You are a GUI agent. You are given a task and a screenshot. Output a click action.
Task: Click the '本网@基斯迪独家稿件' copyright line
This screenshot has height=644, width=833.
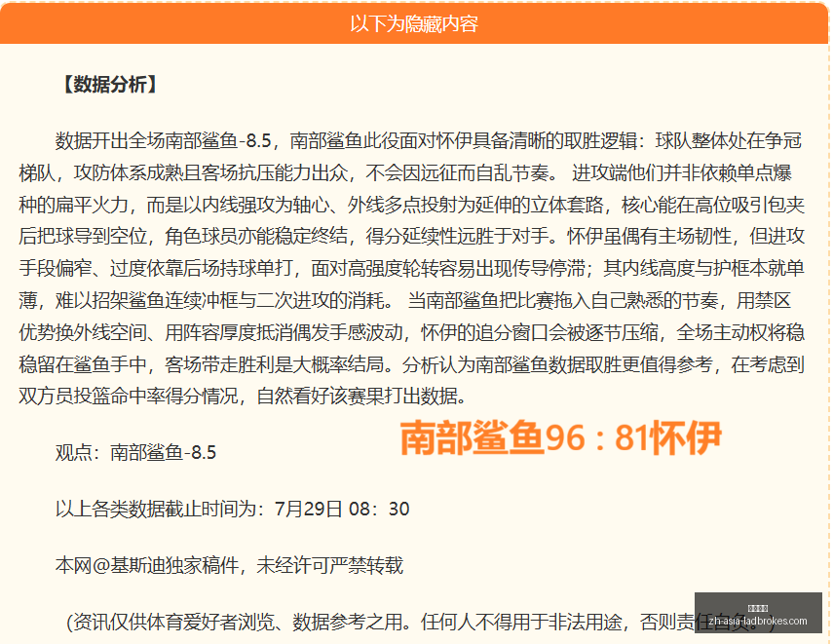tap(229, 565)
